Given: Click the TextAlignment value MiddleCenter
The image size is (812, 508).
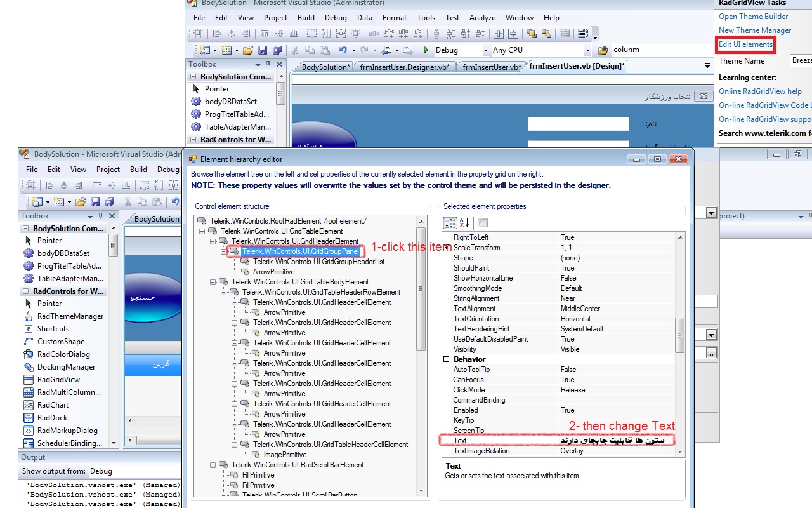Looking at the screenshot, I should pyautogui.click(x=580, y=309).
